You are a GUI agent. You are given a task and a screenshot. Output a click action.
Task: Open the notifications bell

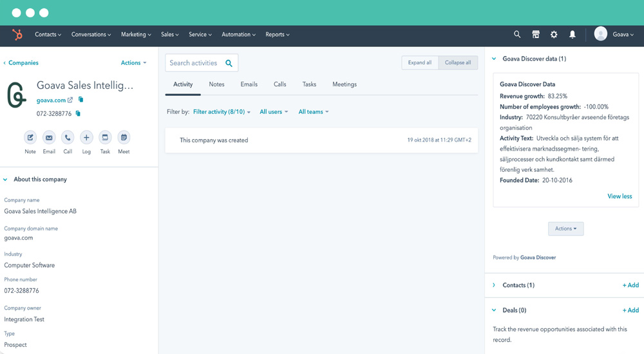[572, 35]
